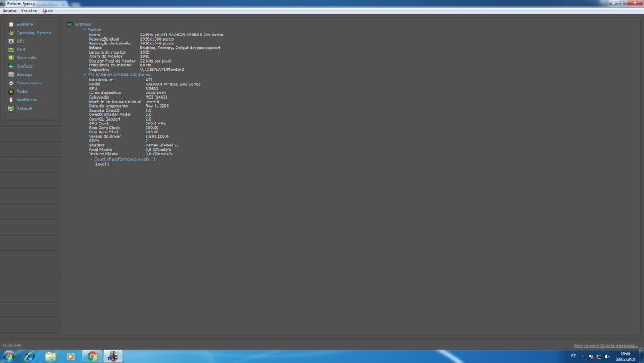644x363 pixels.
Task: Open the Arquivo menu
Action: 9,11
